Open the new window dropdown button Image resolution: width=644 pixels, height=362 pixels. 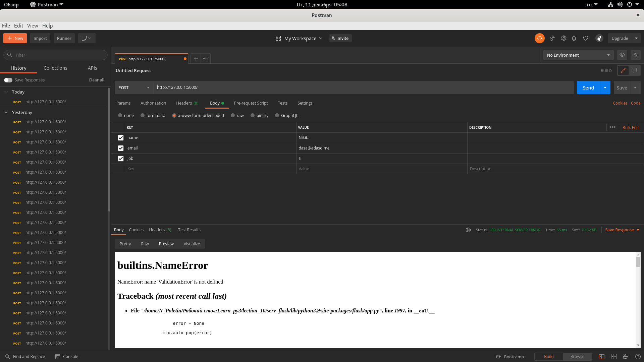pos(87,38)
